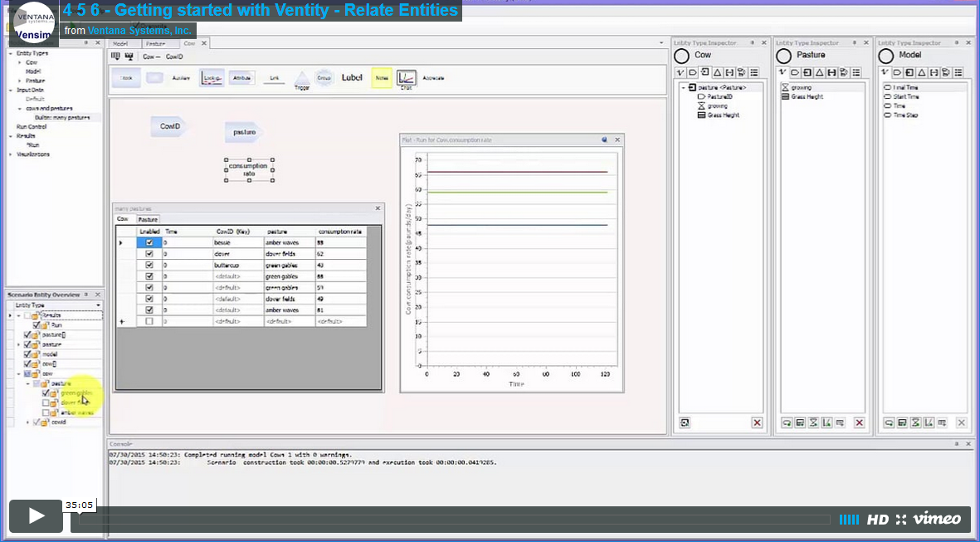Select the Aggregate tool
Image resolution: width=980 pixels, height=542 pixels.
click(433, 78)
